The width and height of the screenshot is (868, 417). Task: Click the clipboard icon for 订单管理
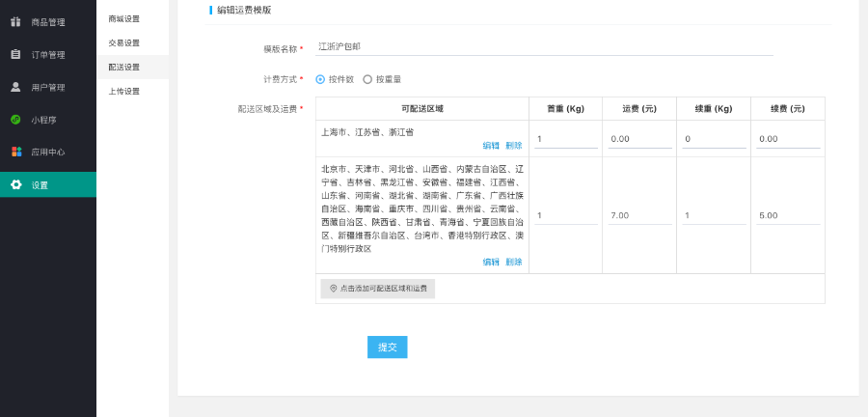(15, 54)
